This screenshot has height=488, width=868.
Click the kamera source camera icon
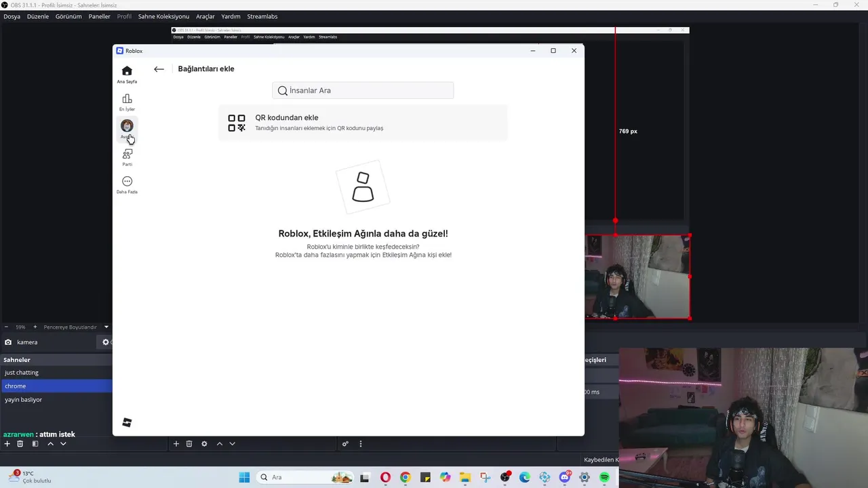pos(8,342)
